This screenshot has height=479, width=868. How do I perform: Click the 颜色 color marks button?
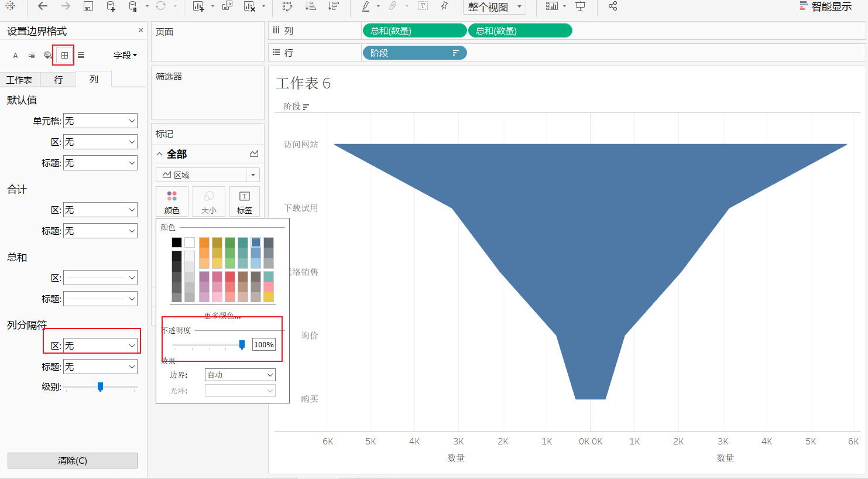point(172,202)
